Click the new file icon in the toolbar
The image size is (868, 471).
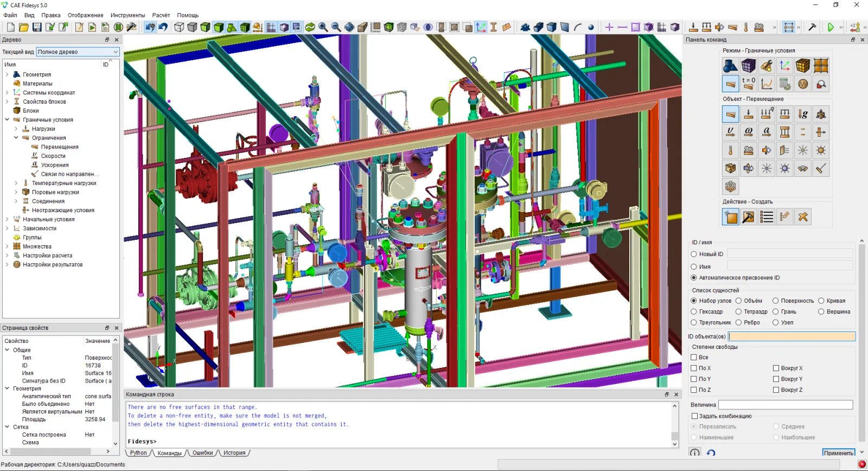(x=10, y=27)
